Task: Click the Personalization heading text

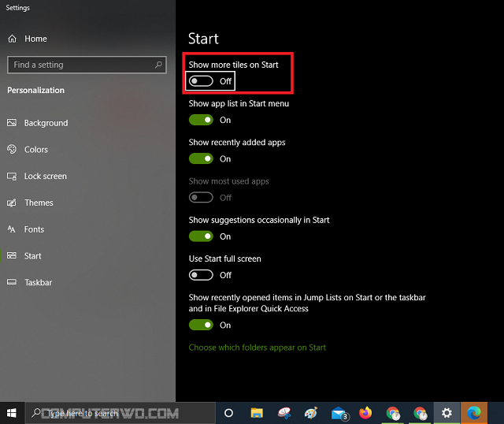Action: tap(35, 90)
